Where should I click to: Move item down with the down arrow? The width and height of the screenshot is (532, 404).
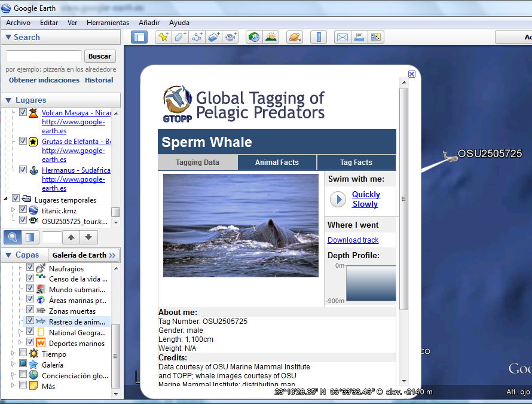[88, 237]
